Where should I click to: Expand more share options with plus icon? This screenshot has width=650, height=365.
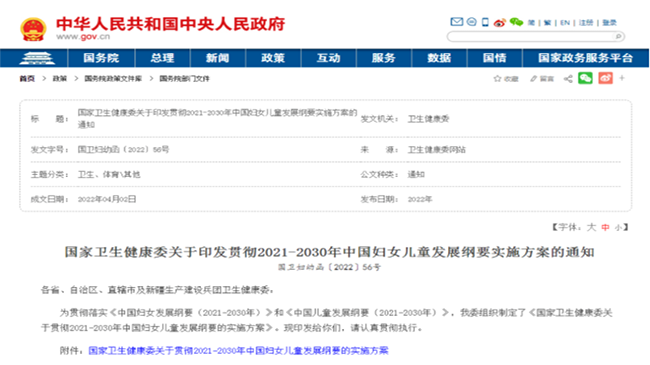pos(622,78)
